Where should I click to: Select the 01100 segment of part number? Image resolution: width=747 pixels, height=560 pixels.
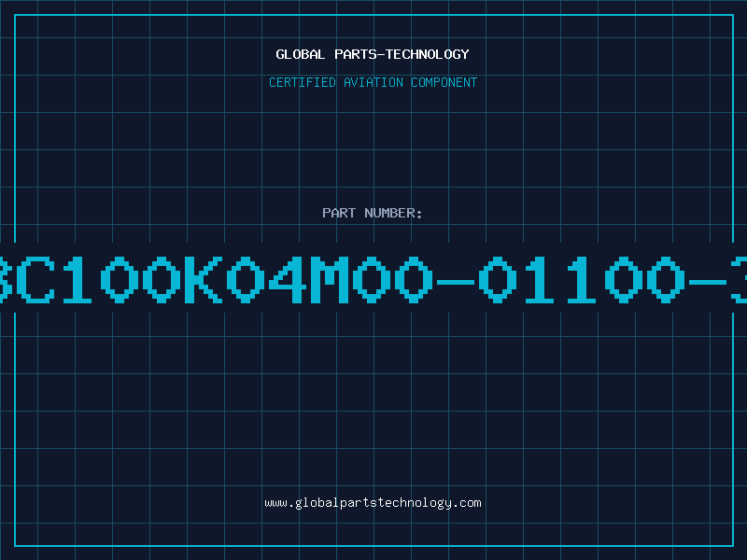(580, 279)
